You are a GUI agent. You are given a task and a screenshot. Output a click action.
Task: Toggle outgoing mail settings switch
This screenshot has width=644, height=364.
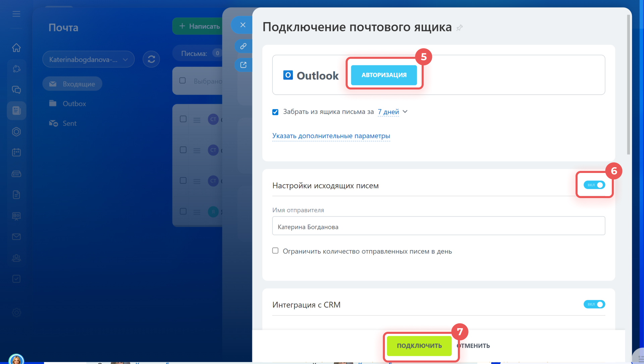pos(594,185)
